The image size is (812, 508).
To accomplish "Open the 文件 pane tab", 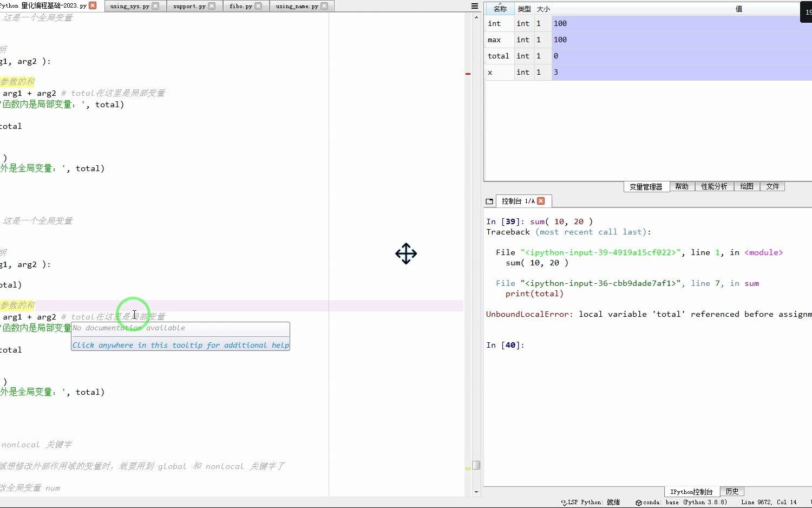I will (772, 186).
